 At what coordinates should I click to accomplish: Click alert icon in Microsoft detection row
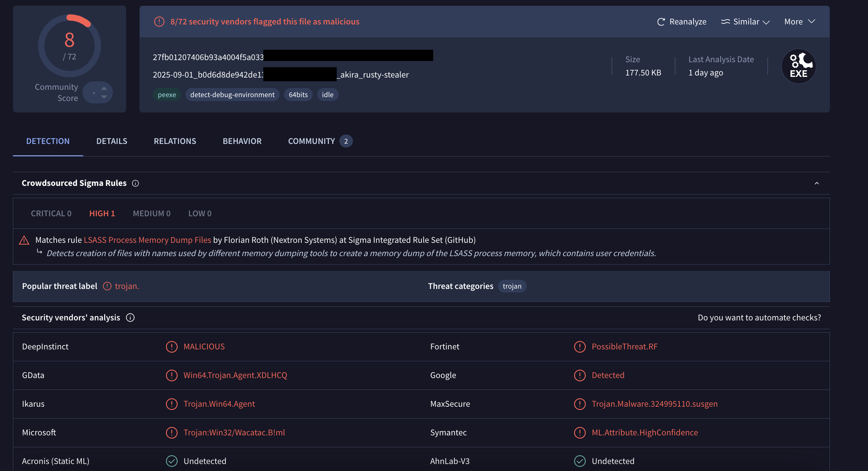coord(172,433)
